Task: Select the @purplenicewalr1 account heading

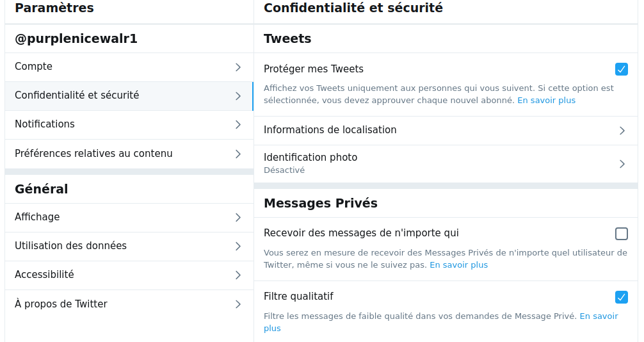Action: 76,38
